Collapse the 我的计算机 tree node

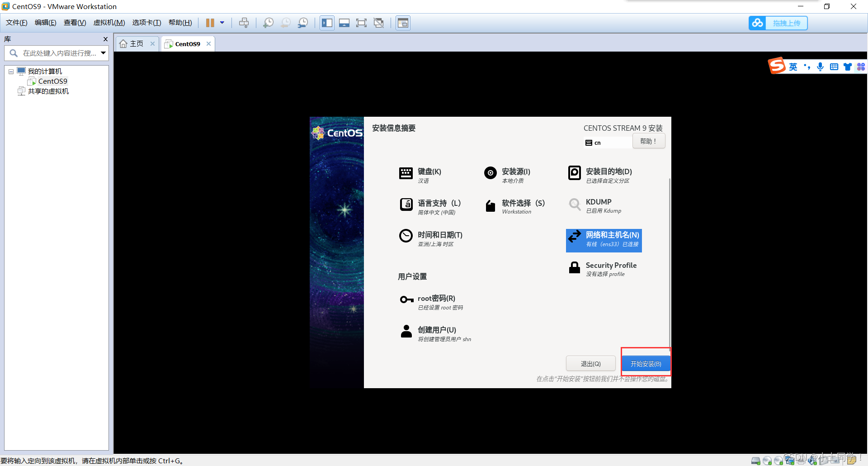coord(11,71)
